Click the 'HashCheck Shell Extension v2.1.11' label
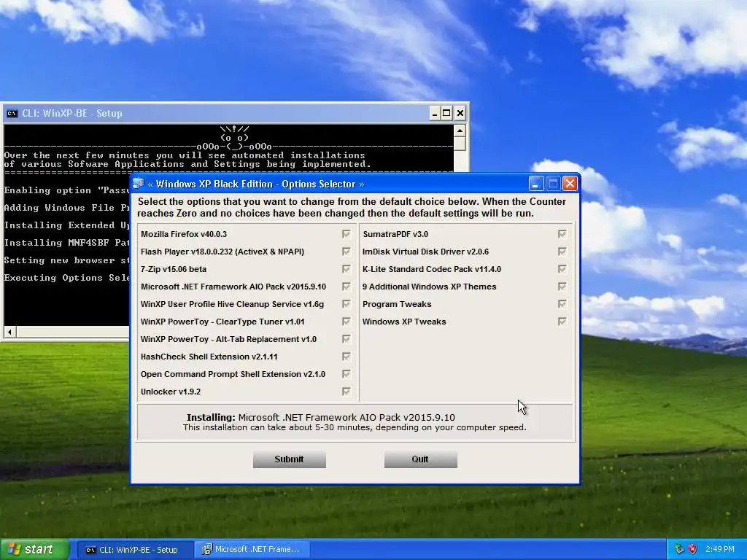The height and width of the screenshot is (560, 747). pyautogui.click(x=209, y=357)
